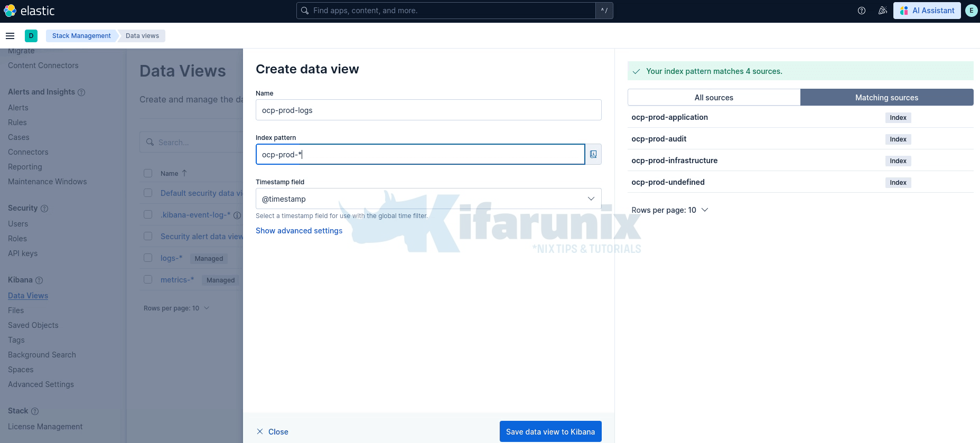
Task: Click Index badge for ocp-prod-application
Action: pos(898,118)
